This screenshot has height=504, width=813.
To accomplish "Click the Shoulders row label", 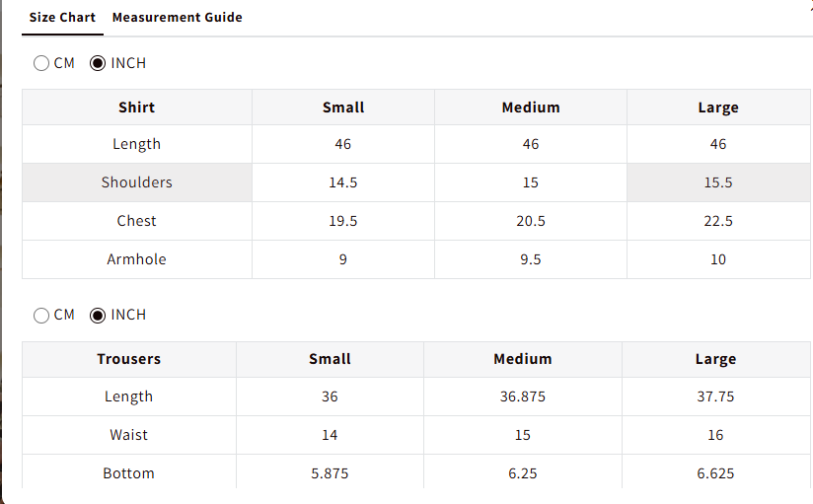I will [x=137, y=182].
